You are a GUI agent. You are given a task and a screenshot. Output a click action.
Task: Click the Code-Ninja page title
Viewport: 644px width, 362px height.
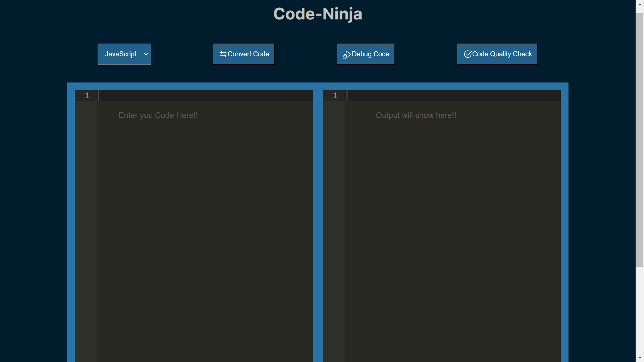pos(317,14)
